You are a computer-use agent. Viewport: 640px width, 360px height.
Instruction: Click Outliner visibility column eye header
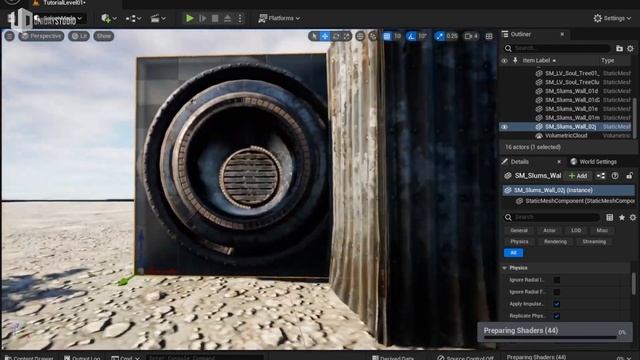coord(504,60)
